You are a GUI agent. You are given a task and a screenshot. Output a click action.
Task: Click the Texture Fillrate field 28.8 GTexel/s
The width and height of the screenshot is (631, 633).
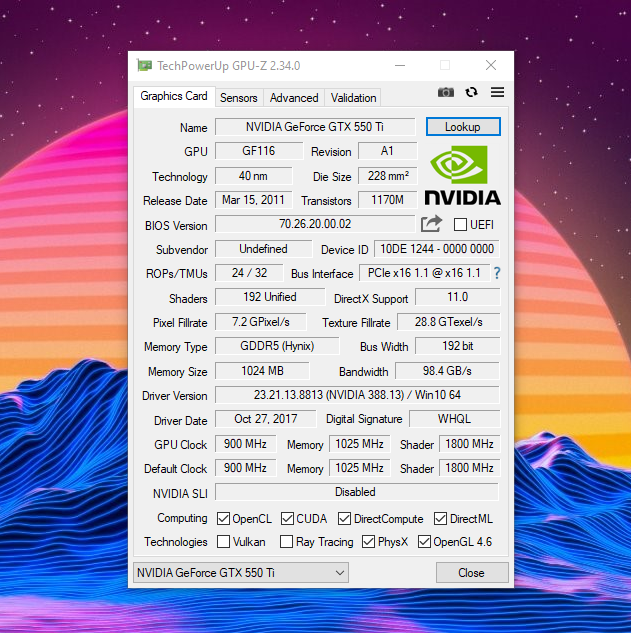click(x=449, y=322)
